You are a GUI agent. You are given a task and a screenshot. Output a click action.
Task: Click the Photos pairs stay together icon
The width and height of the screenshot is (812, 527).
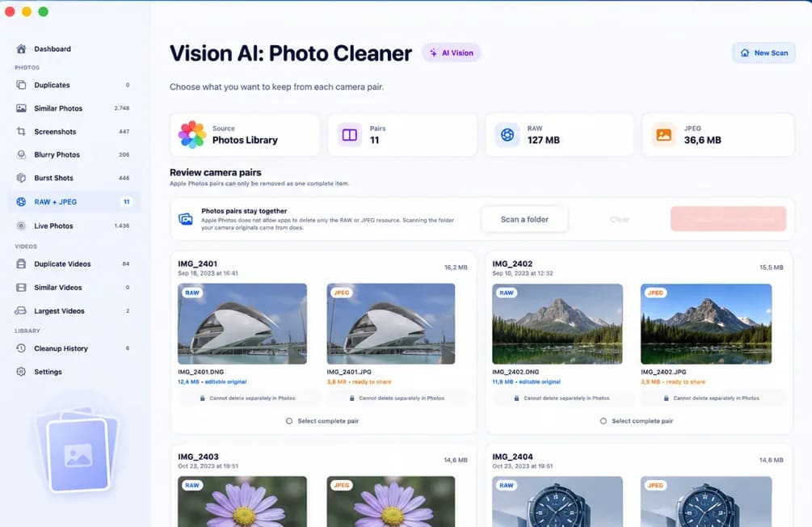point(185,219)
